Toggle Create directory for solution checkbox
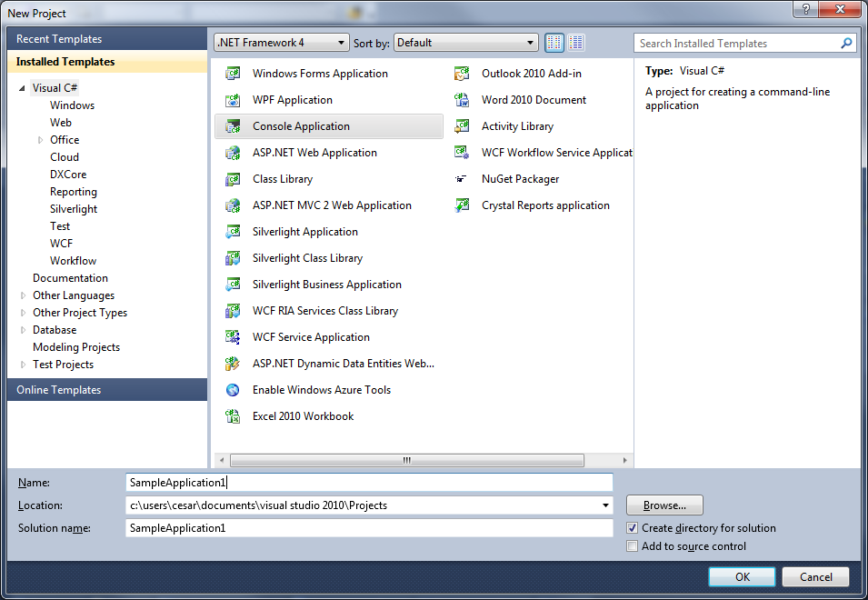This screenshot has width=868, height=600. [x=633, y=528]
